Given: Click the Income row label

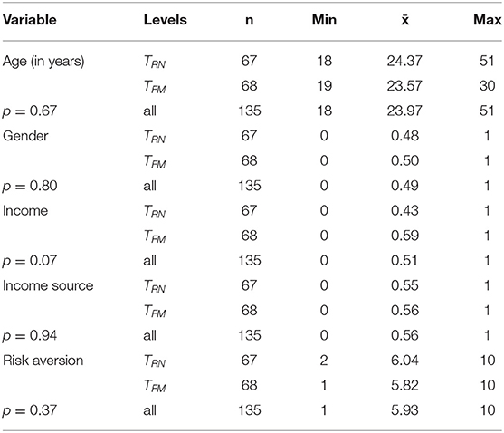Looking at the screenshot, I should [x=25, y=211].
